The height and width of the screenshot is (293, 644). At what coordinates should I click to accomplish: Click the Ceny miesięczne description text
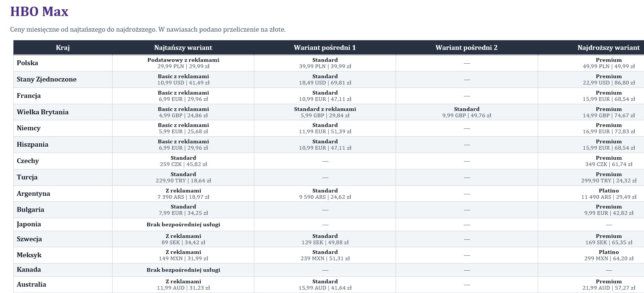point(148,29)
